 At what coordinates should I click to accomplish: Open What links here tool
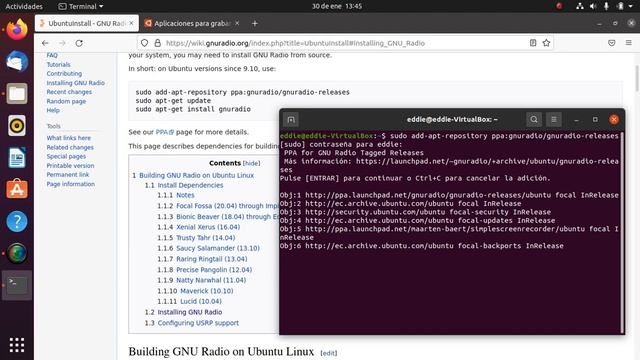pyautogui.click(x=69, y=138)
